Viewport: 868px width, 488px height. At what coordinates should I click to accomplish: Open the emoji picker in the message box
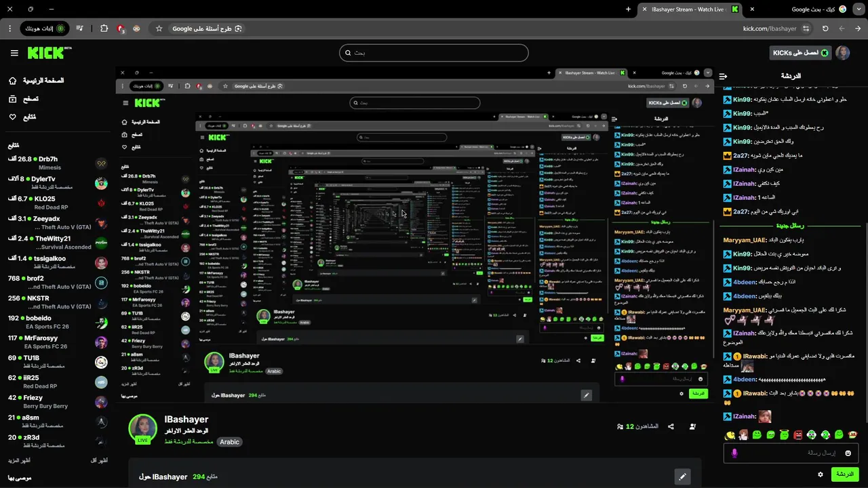(848, 453)
